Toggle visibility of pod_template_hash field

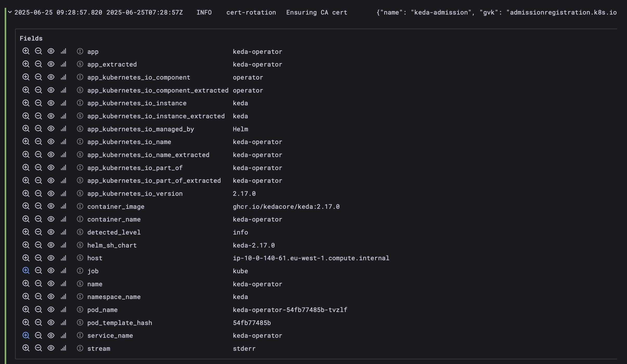[x=51, y=322]
